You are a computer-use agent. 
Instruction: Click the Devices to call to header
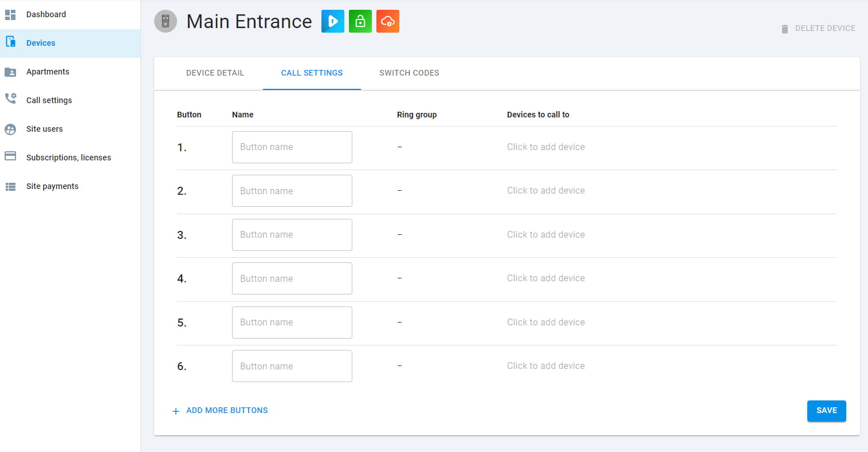pyautogui.click(x=538, y=115)
